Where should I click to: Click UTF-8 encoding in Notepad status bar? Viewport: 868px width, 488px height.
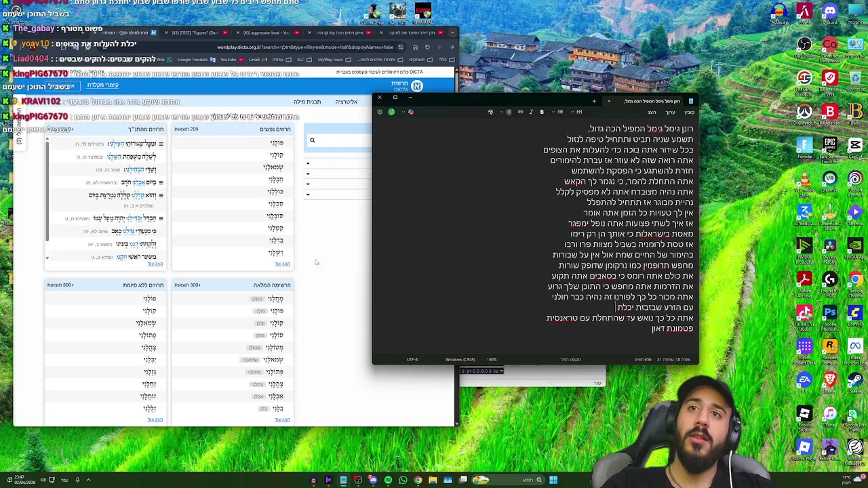[412, 359]
